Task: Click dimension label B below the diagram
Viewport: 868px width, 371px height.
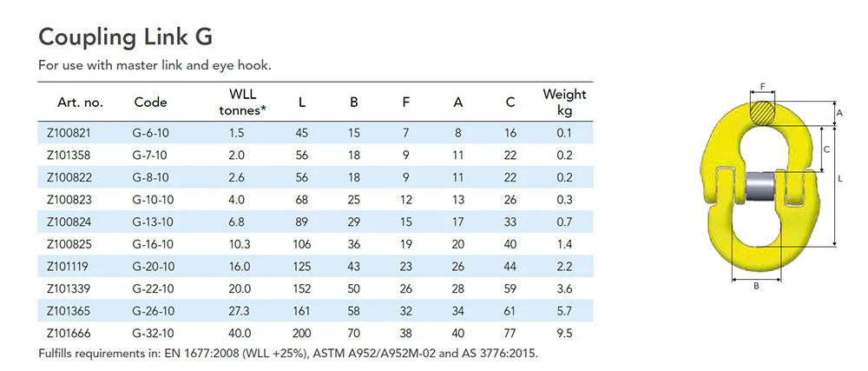Action: pos(756,285)
